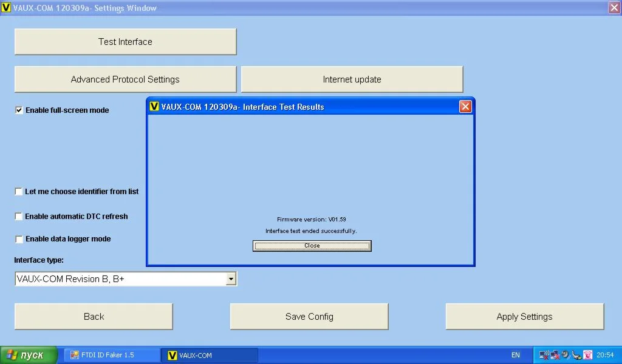Click the VAUX-COM icon in Test Results title bar
This screenshot has width=622, height=364.
[x=154, y=106]
